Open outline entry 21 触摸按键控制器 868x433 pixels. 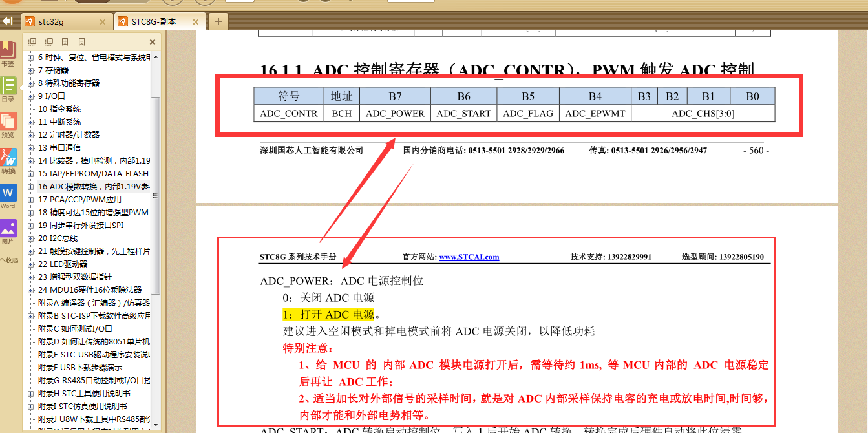pyautogui.click(x=94, y=251)
